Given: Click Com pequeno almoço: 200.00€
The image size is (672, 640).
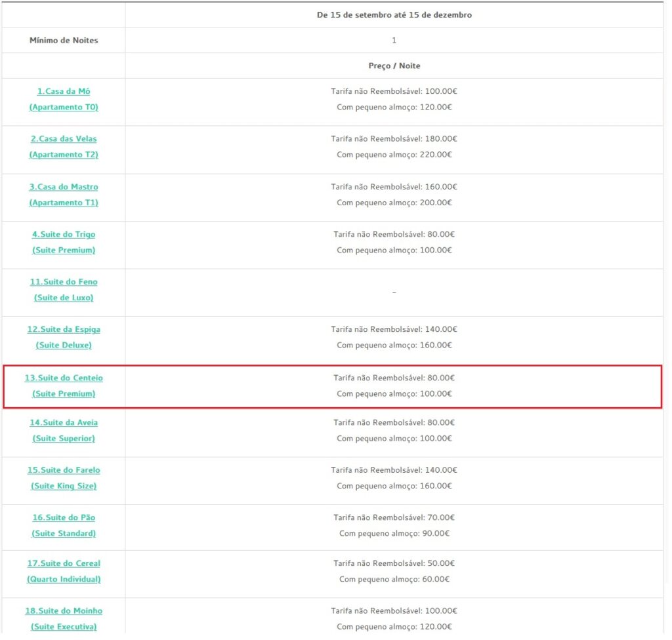Looking at the screenshot, I should pyautogui.click(x=394, y=203).
